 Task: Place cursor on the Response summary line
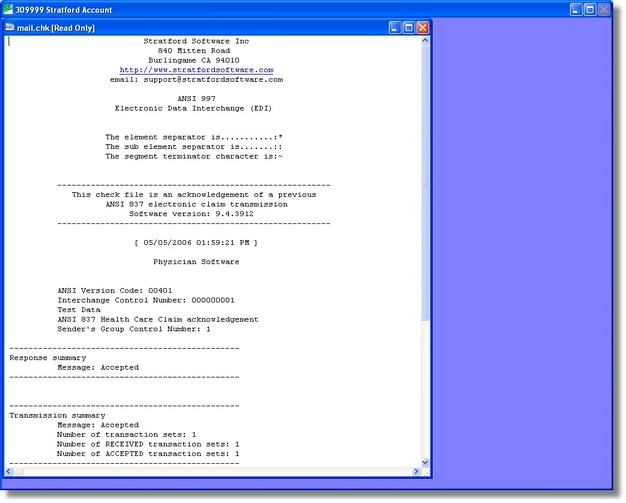pyautogui.click(x=47, y=357)
